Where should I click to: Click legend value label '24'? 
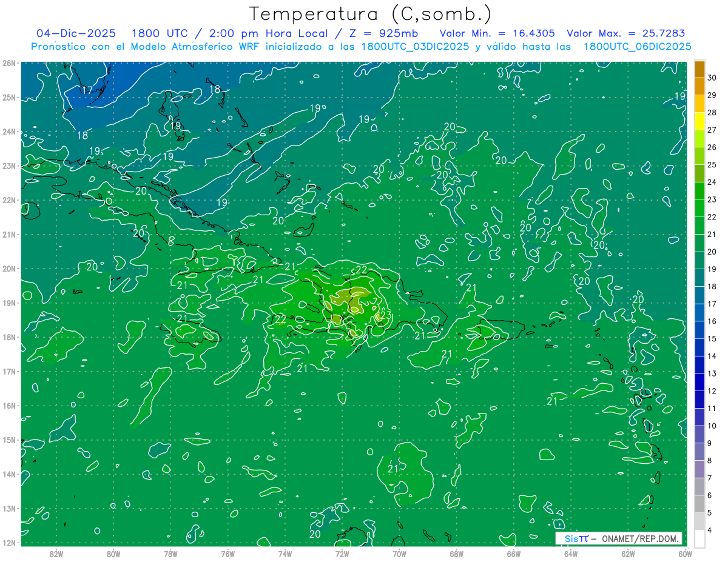(x=712, y=182)
